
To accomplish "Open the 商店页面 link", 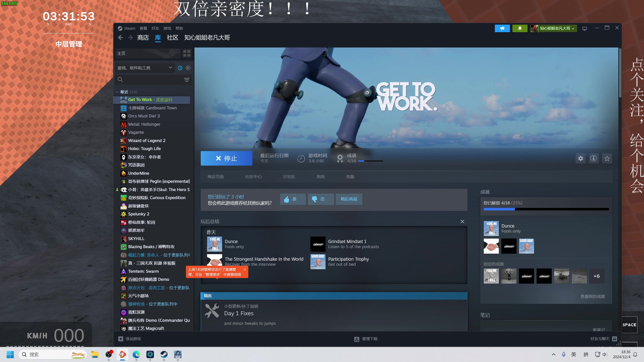I will (216, 177).
